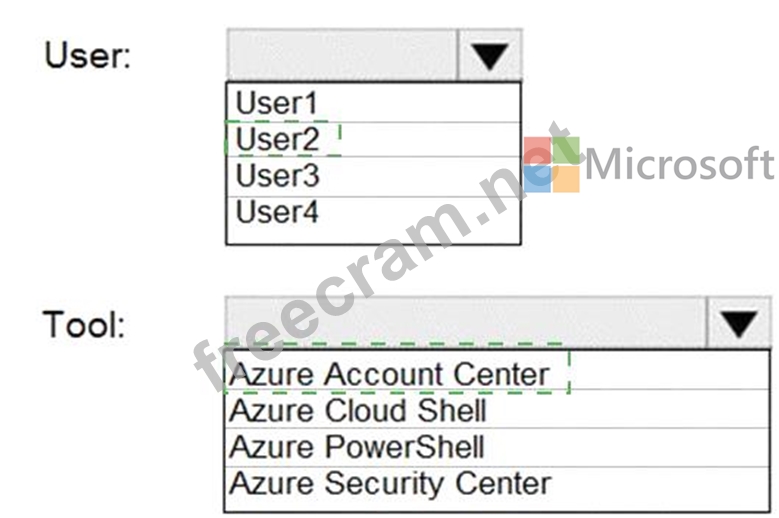The image size is (779, 518).
Task: Click the Microsoft wordmark text
Action: click(680, 163)
